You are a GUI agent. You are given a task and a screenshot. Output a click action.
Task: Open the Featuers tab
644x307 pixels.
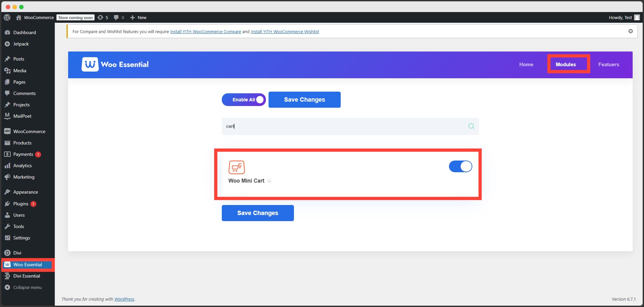609,65
